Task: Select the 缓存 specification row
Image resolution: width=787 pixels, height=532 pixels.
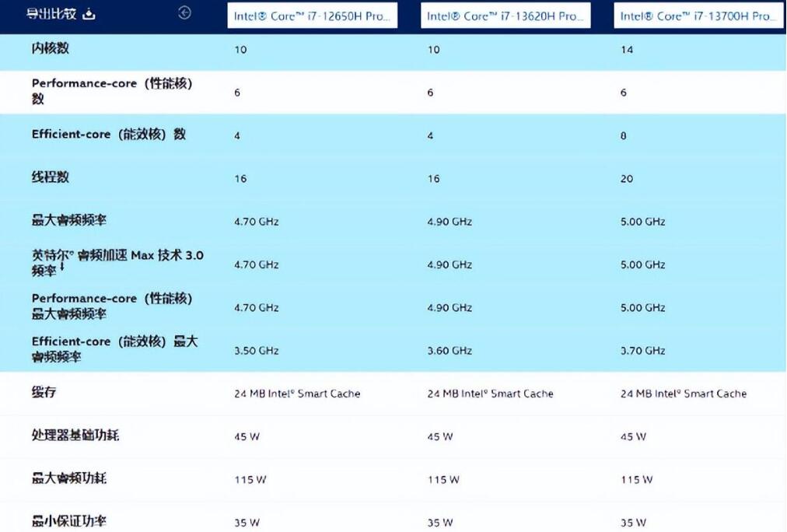Action: pos(39,394)
